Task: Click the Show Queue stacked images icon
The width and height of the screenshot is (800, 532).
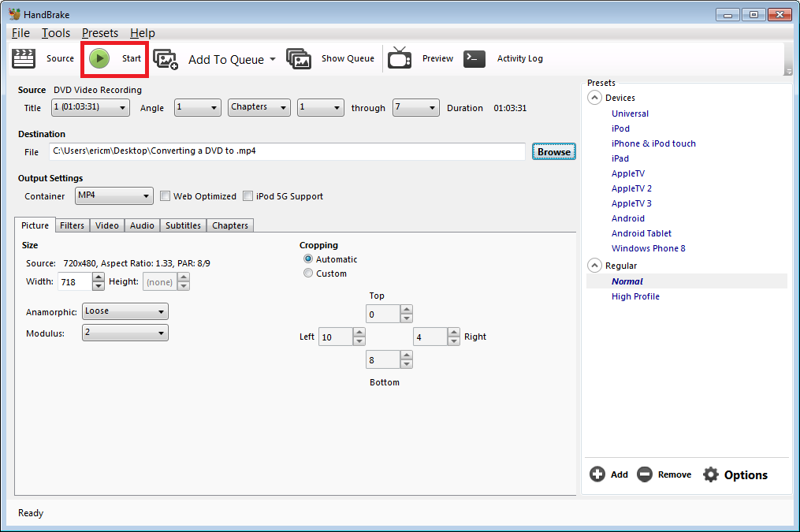Action: pos(299,59)
